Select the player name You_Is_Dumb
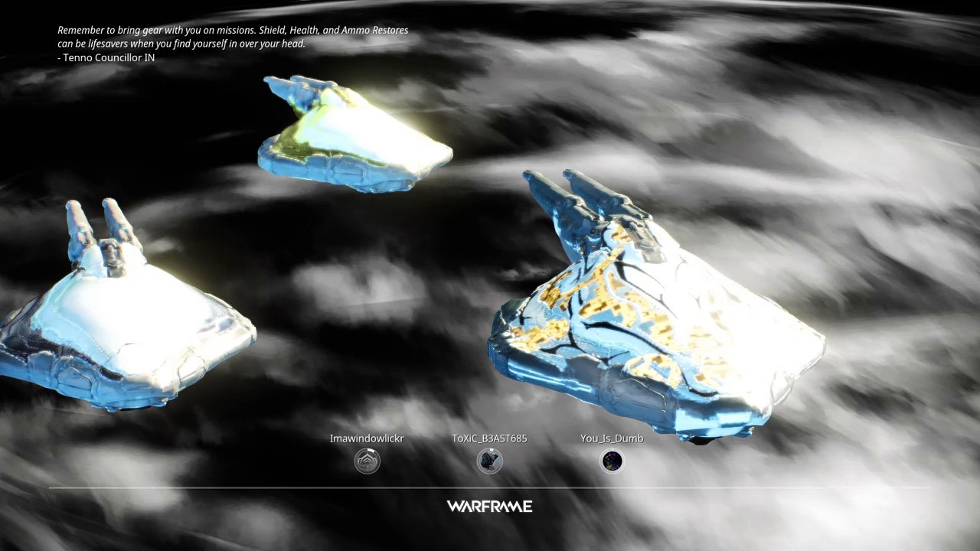Screen dimensions: 980x551 (612, 439)
